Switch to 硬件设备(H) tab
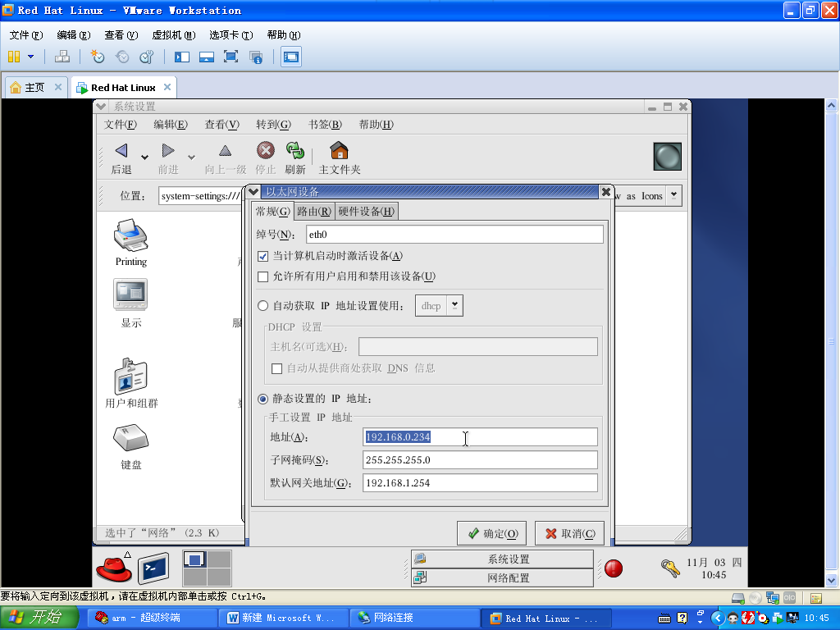Image resolution: width=840 pixels, height=630 pixels. pyautogui.click(x=367, y=211)
